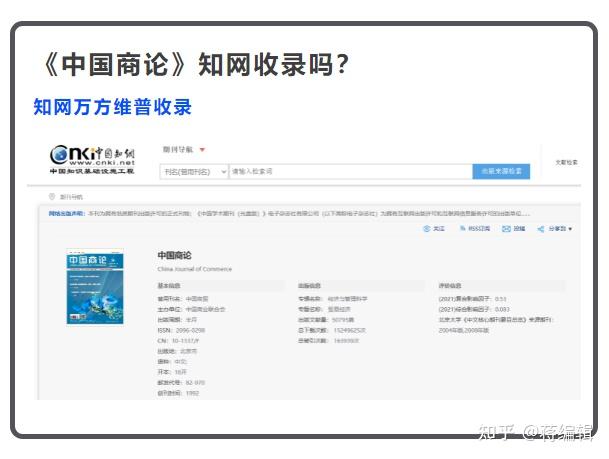Click the CNKI logo
This screenshot has width=609, height=459.
[x=92, y=160]
